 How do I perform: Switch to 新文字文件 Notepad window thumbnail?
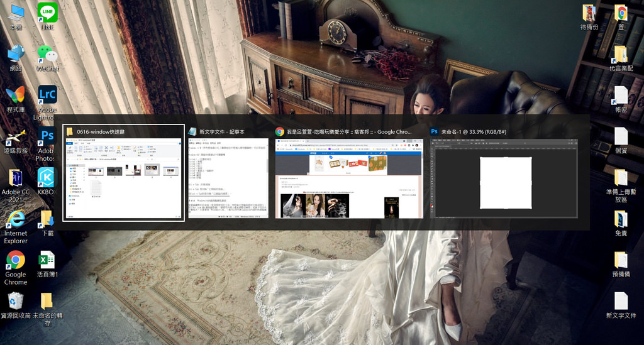pos(228,178)
